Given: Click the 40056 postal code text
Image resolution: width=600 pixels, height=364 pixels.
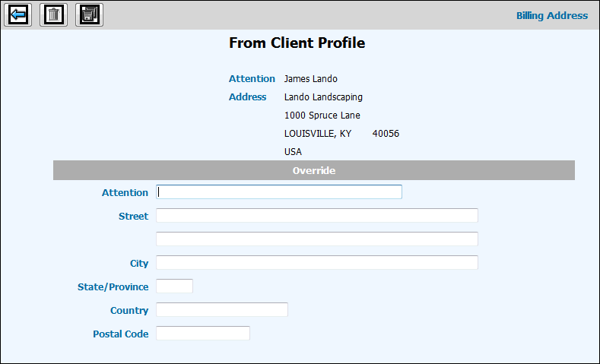Looking at the screenshot, I should pos(386,134).
